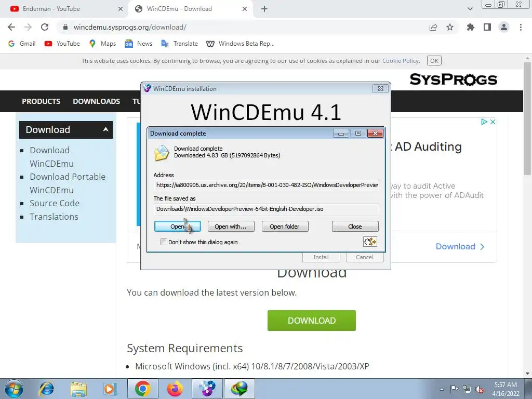Viewport: 532px width, 399px height.
Task: Open the tab search chevron
Action: point(470,9)
